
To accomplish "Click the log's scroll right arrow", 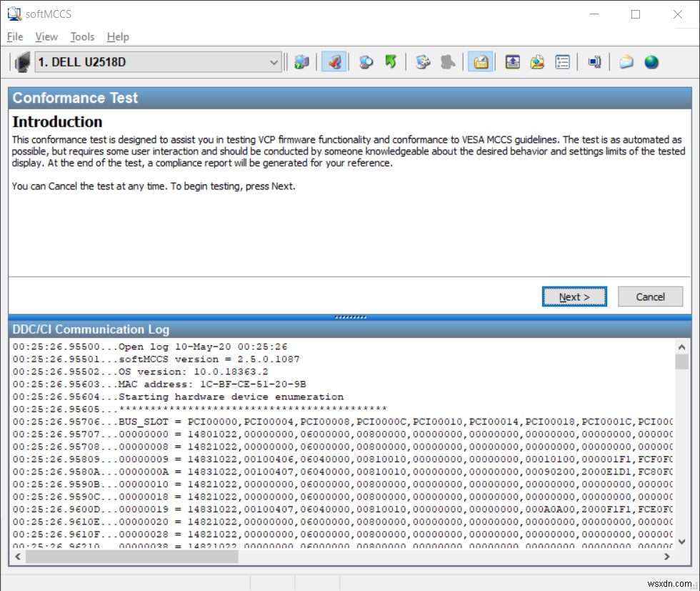I will (x=667, y=557).
